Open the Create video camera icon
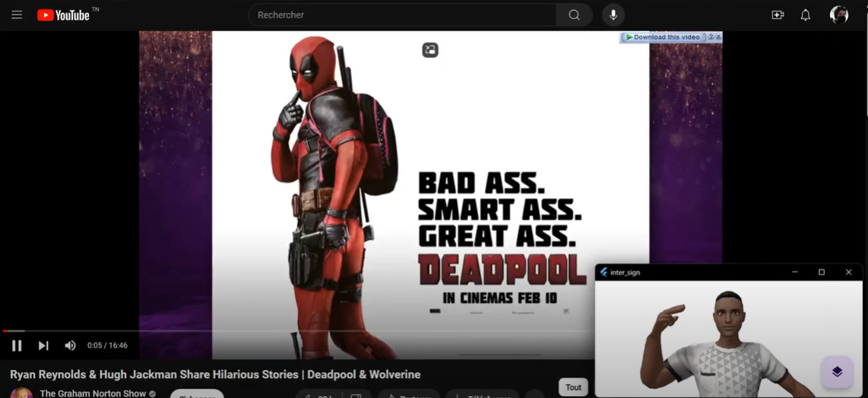 (778, 15)
